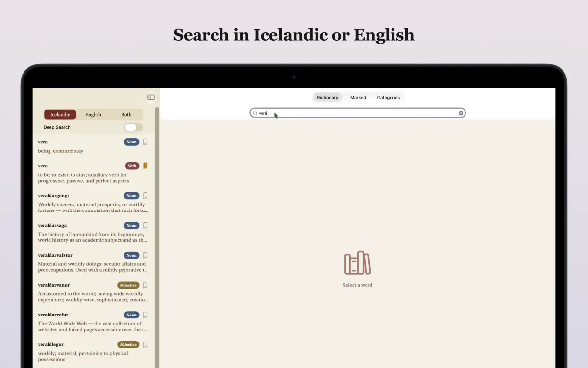
Task: Switch to the Dictionary tab
Action: 327,98
